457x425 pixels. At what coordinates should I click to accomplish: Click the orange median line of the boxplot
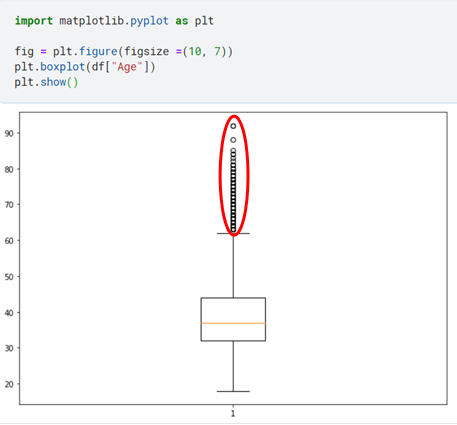(x=233, y=323)
